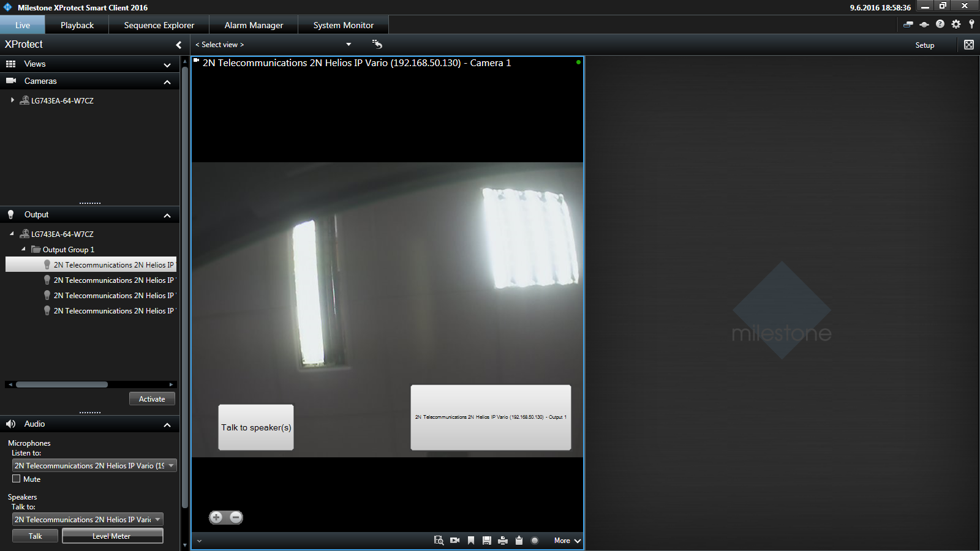Collapse the Cameras section
980x551 pixels.
[x=167, y=81]
